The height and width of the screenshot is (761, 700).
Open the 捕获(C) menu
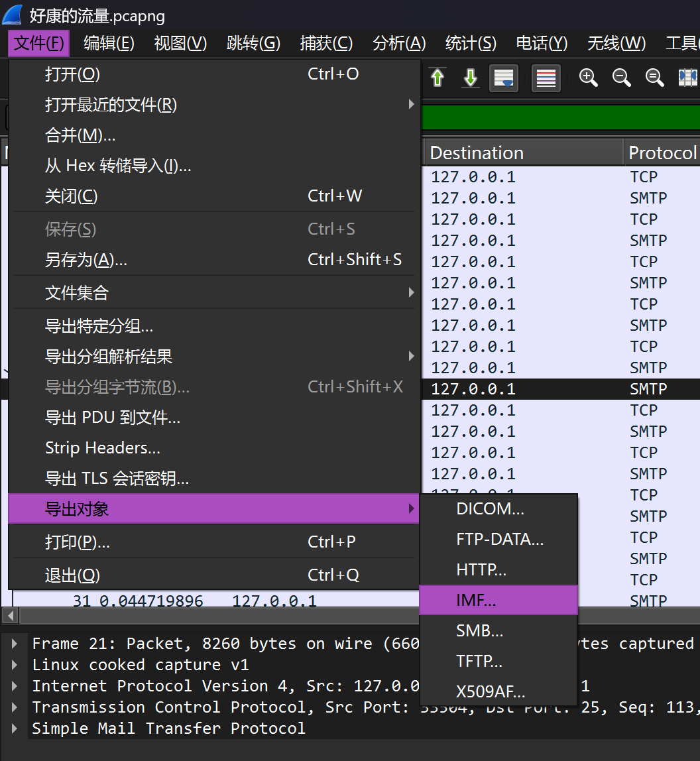pos(326,44)
